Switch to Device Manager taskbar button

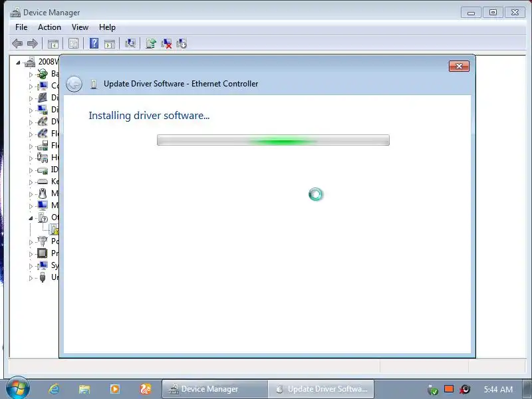pos(215,389)
